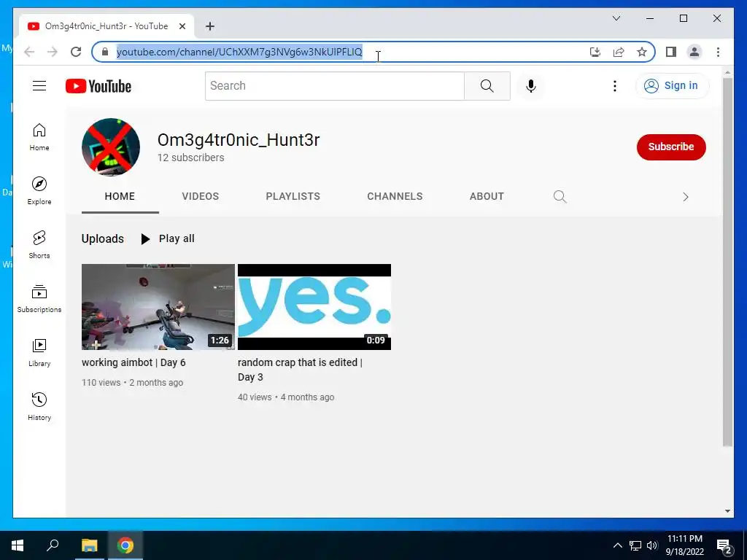Open the network tray icon
The width and height of the screenshot is (747, 560).
click(635, 545)
